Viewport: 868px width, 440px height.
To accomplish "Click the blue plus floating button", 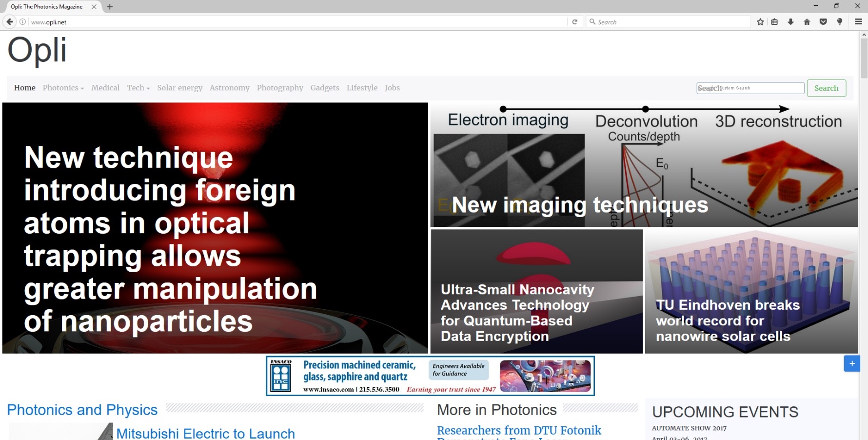I will [851, 363].
